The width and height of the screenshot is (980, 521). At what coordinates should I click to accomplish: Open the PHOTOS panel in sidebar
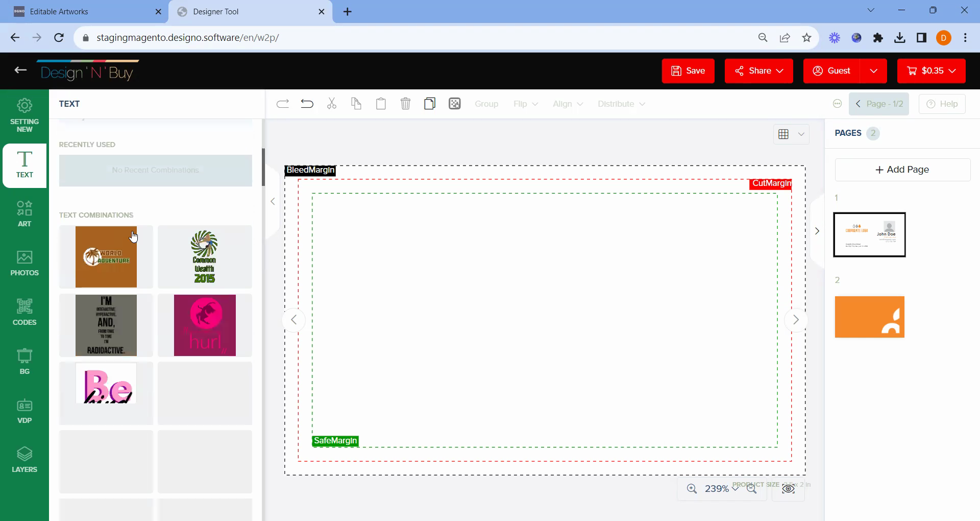[24, 263]
